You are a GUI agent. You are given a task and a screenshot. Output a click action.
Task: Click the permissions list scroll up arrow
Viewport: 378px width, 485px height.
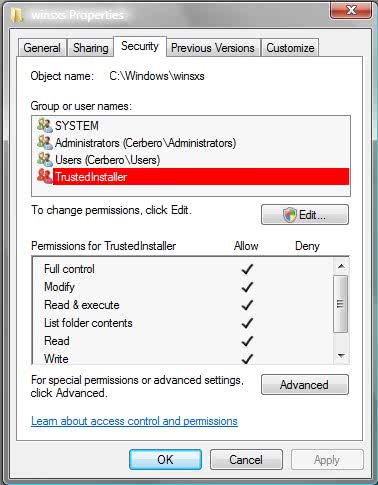pos(341,266)
